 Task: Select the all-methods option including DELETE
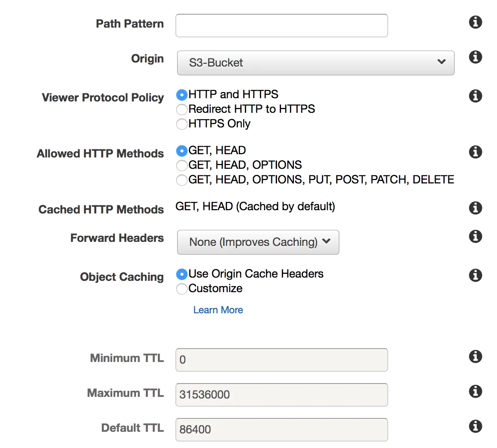pyautogui.click(x=182, y=180)
